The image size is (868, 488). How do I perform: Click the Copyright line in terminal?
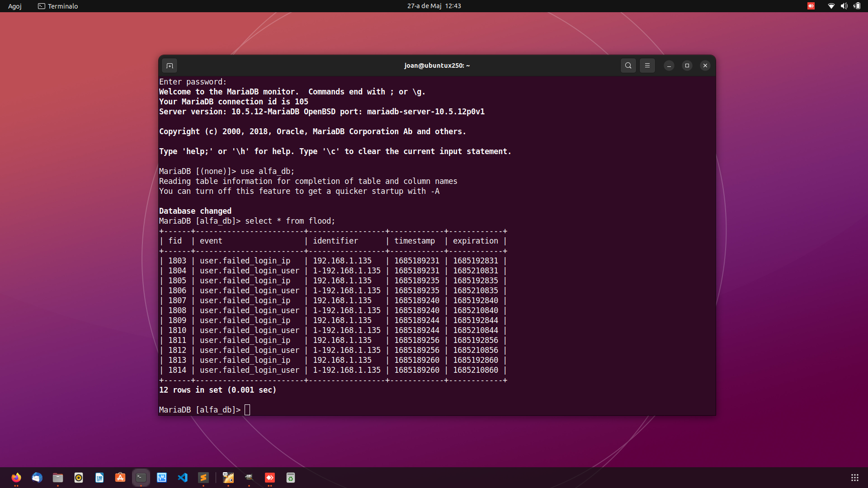[x=312, y=131]
